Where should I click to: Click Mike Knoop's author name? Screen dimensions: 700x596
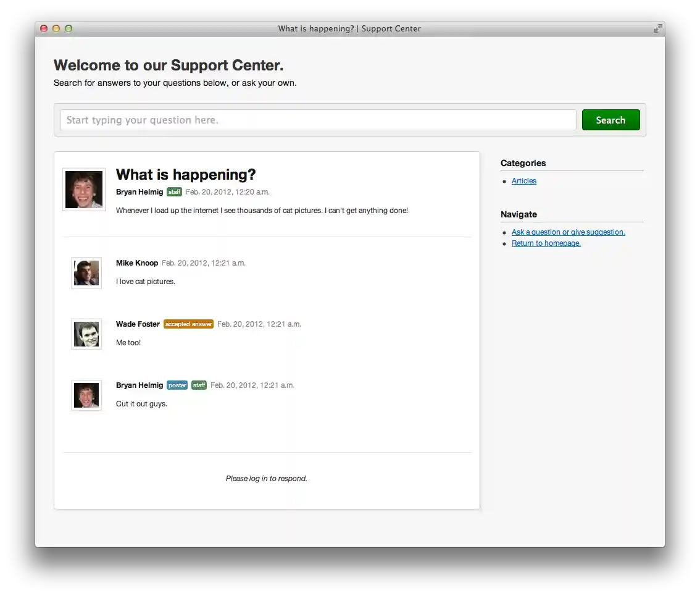pos(137,263)
